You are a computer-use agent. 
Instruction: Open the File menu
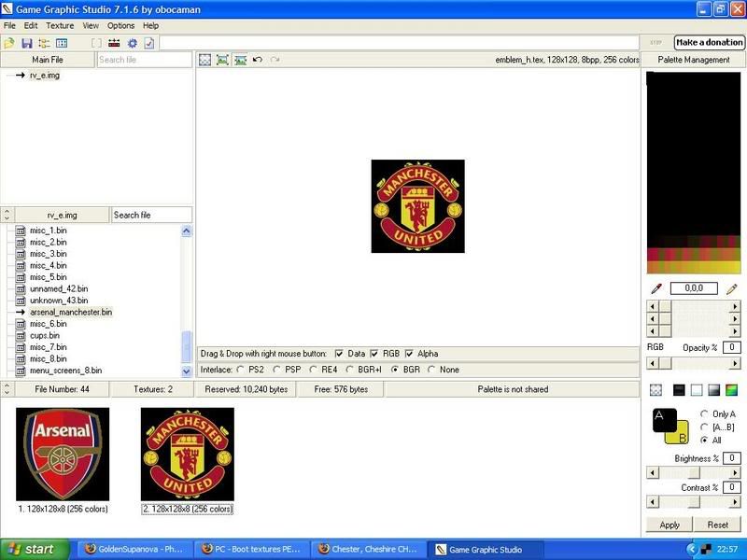9,26
